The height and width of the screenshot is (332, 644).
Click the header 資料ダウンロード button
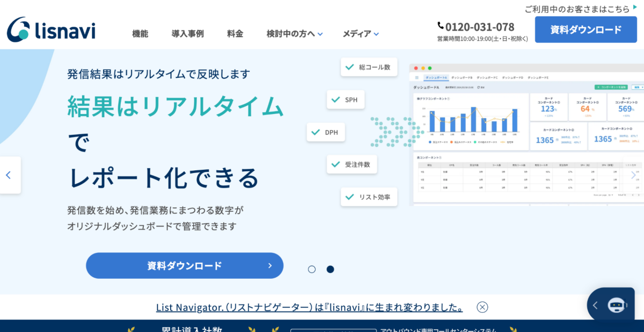(x=586, y=30)
